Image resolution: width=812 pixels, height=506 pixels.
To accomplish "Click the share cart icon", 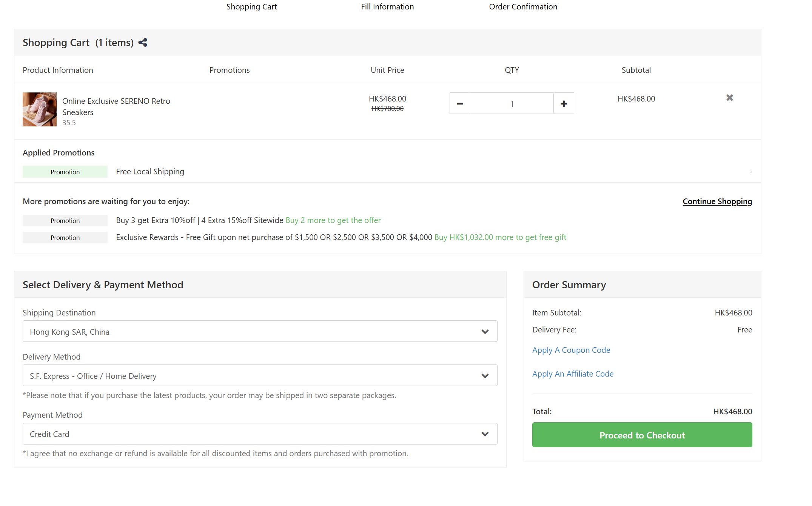I will [x=143, y=43].
